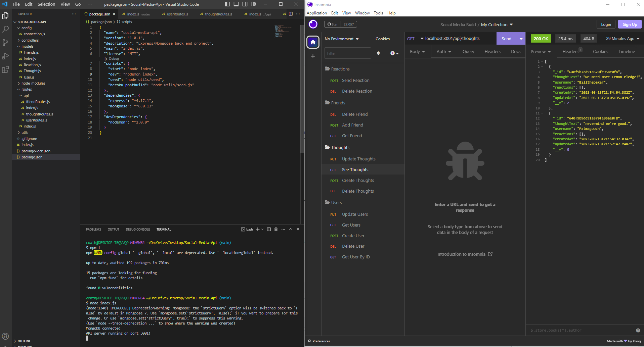Open the Source Control view
The height and width of the screenshot is (347, 644).
point(5,43)
